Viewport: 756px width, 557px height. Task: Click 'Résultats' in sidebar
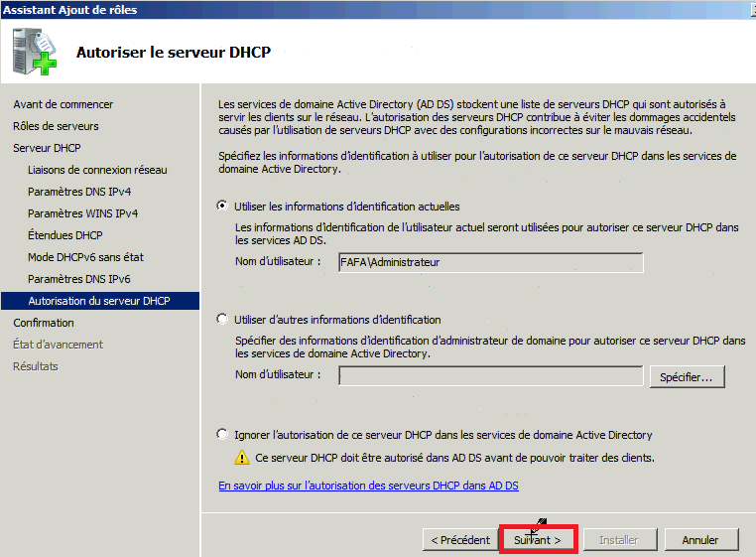tap(35, 366)
